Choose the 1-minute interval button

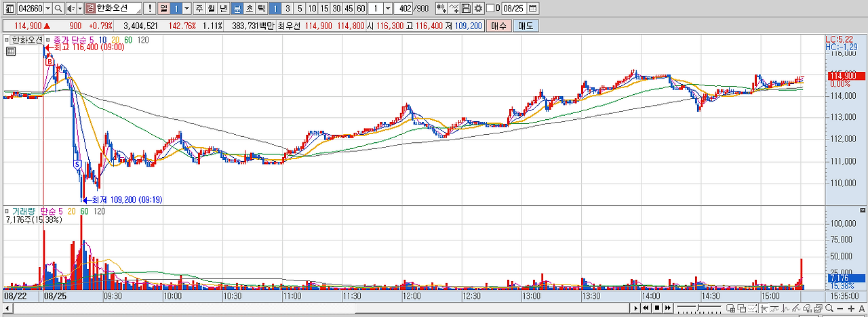(x=275, y=8)
